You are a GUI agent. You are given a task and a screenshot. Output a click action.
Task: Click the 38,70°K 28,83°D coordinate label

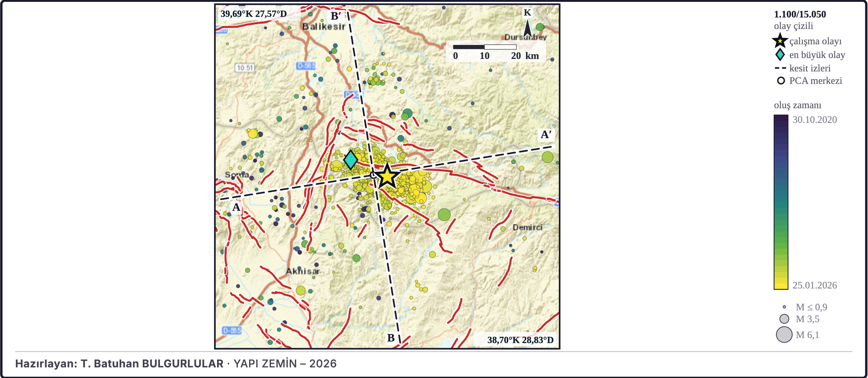point(520,340)
